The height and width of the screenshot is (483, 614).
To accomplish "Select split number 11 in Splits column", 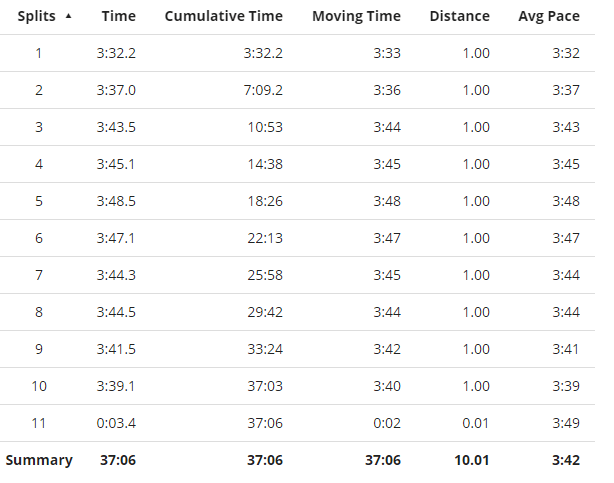I will coord(39,423).
